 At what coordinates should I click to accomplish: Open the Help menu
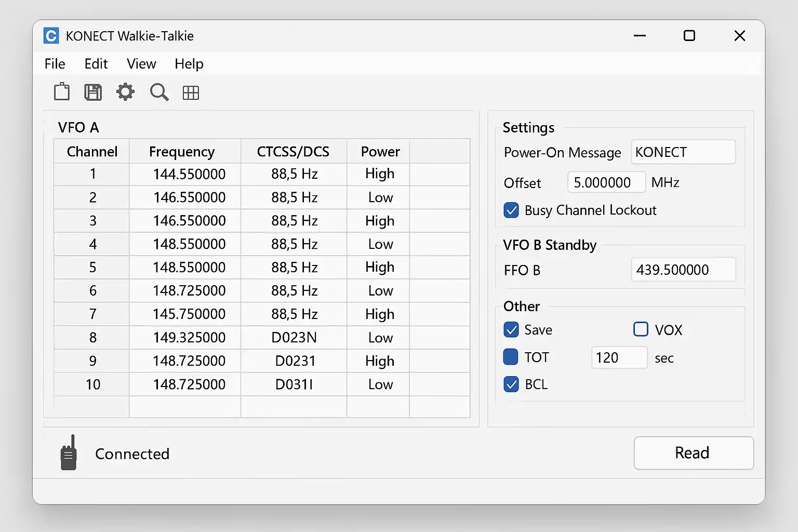click(189, 64)
